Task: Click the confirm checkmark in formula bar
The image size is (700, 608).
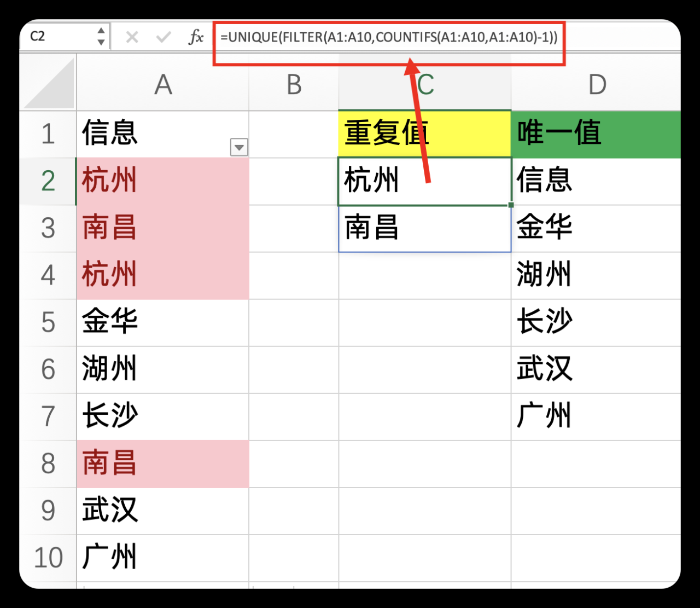Action: [x=164, y=37]
